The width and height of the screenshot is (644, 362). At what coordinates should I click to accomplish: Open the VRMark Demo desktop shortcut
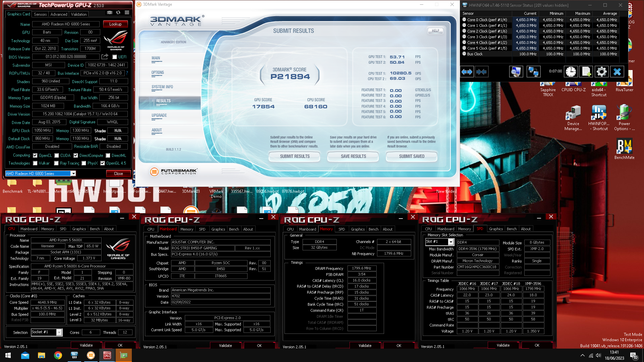click(x=216, y=193)
